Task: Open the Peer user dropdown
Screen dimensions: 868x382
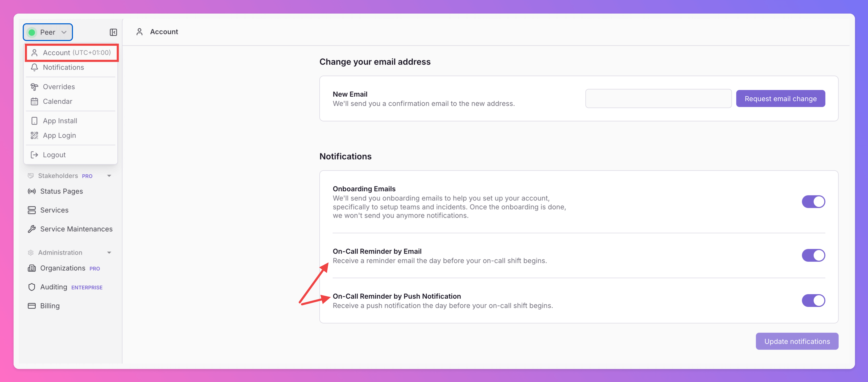Action: (48, 32)
